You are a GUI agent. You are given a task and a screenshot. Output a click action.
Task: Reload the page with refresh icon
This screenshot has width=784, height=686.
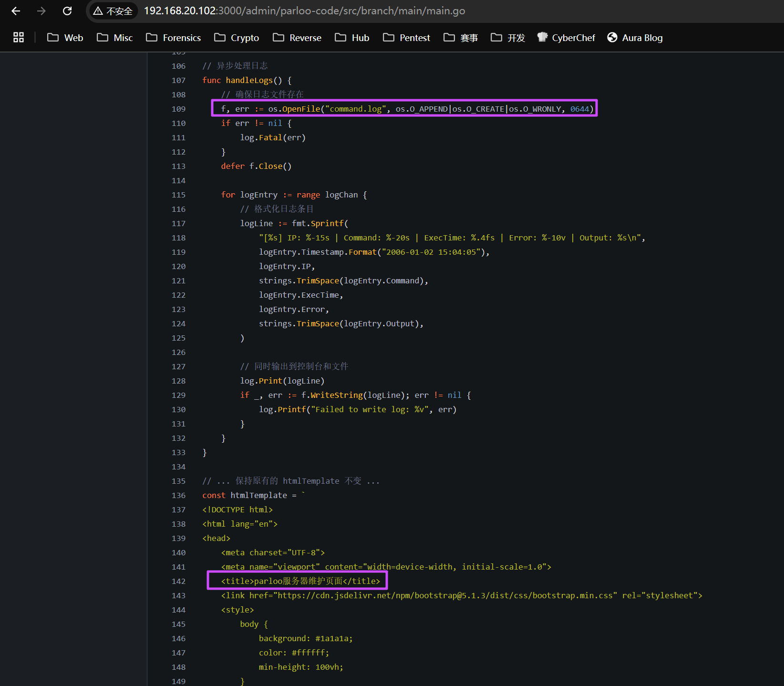coord(67,11)
